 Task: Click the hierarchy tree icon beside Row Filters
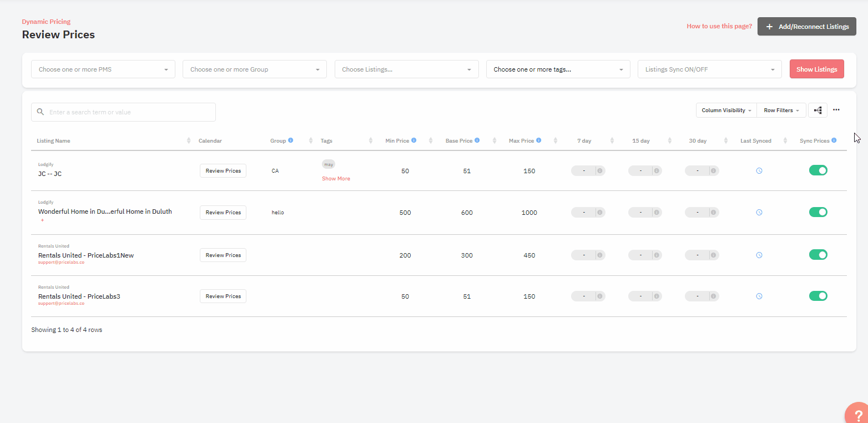tap(817, 110)
